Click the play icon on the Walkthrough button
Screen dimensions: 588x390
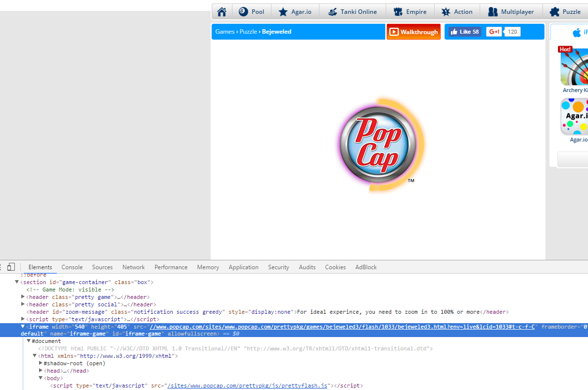394,32
